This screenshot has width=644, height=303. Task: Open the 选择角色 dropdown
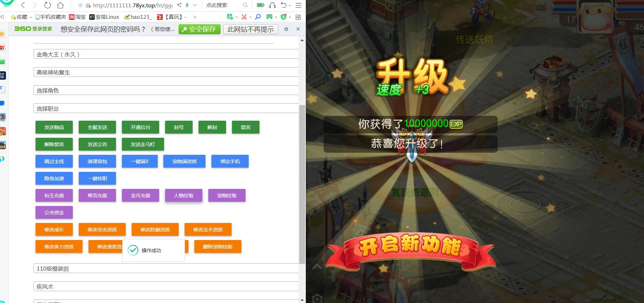tap(166, 90)
